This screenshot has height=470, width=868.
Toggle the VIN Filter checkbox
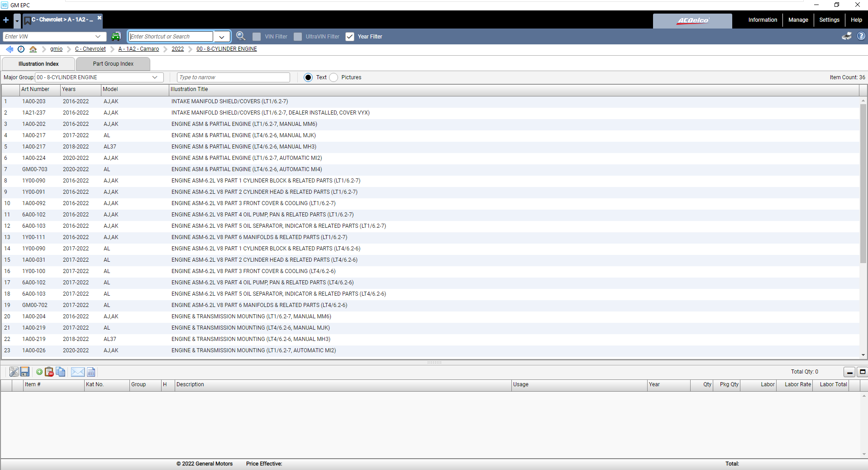tap(257, 37)
